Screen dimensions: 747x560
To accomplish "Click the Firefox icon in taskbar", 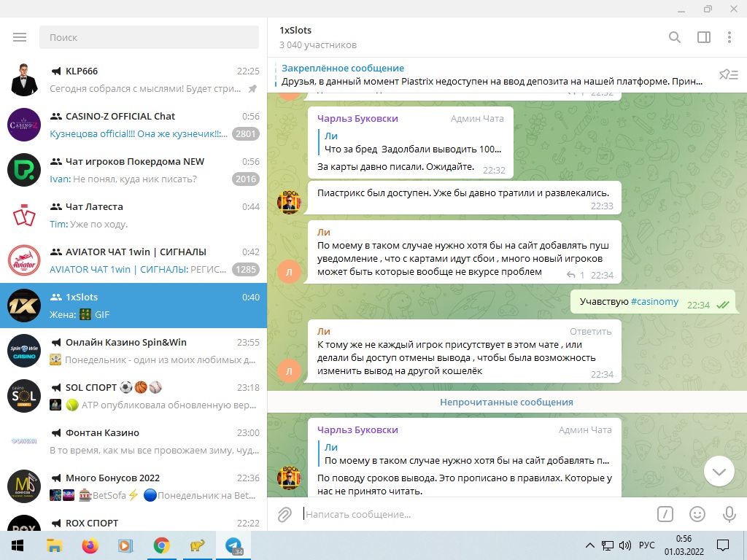I will (x=90, y=545).
